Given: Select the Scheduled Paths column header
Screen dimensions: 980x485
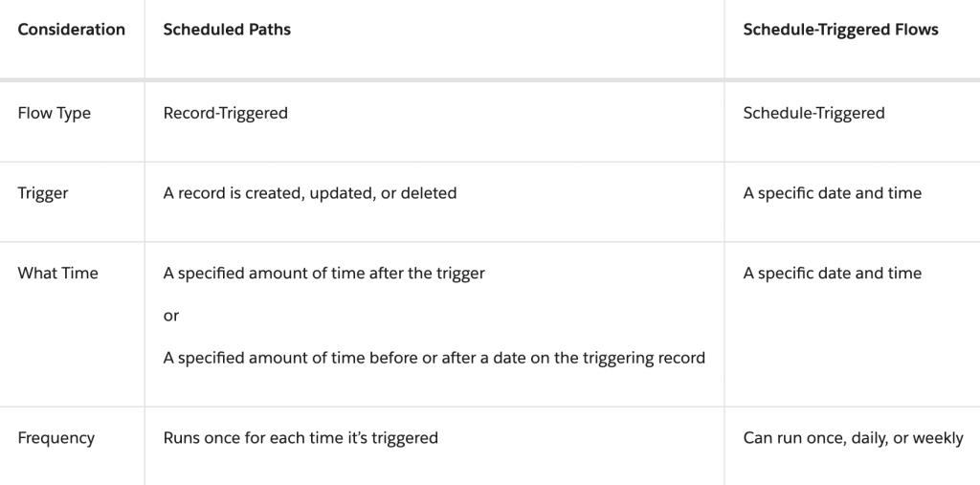Looking at the screenshot, I should [227, 30].
